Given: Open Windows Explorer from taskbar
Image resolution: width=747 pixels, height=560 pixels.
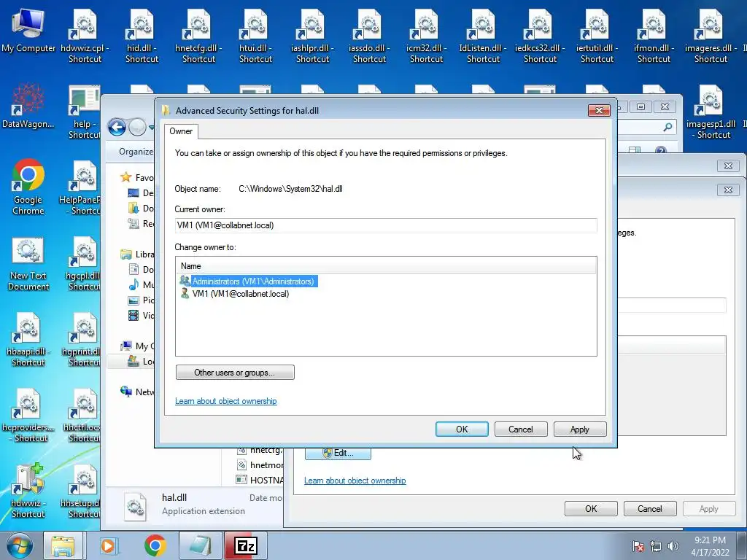Looking at the screenshot, I should [x=63, y=545].
